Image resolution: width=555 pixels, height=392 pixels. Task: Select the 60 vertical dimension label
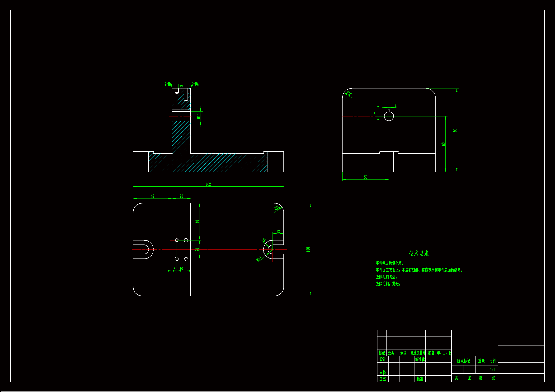pos(443,144)
